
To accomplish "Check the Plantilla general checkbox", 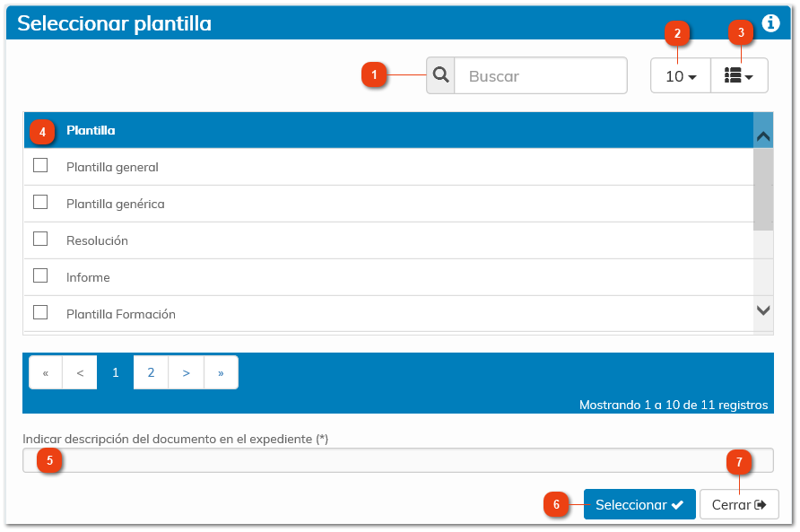I will [x=40, y=165].
